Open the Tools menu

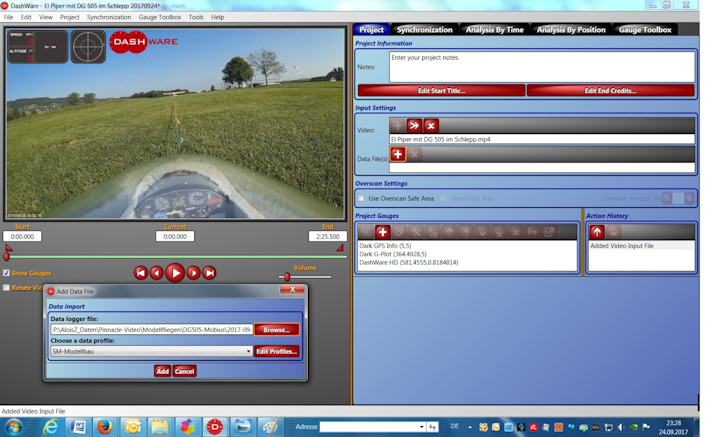tap(196, 17)
